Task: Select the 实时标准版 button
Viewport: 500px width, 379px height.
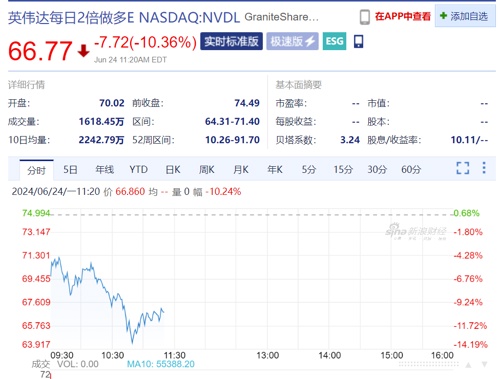Action: pos(231,41)
